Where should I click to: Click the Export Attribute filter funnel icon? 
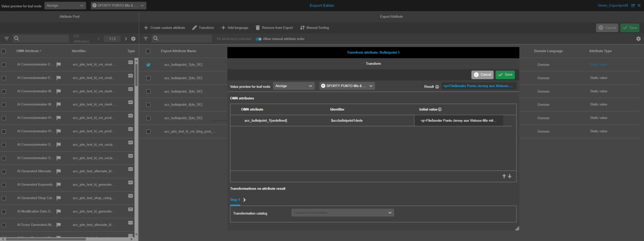coord(146,39)
